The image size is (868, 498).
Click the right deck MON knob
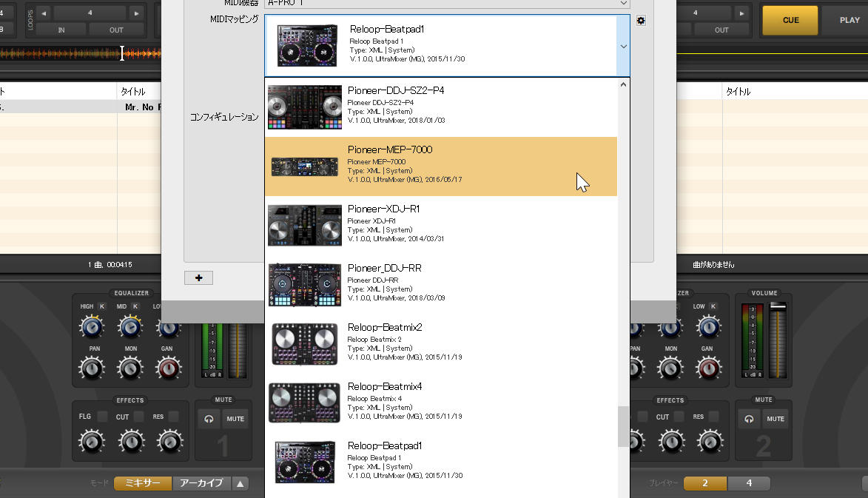click(x=670, y=367)
